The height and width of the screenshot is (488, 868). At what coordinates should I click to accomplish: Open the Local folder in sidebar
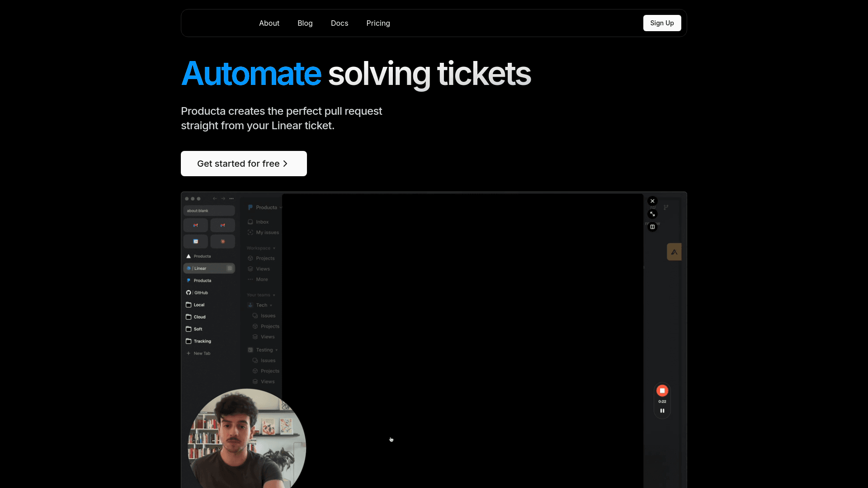click(199, 305)
